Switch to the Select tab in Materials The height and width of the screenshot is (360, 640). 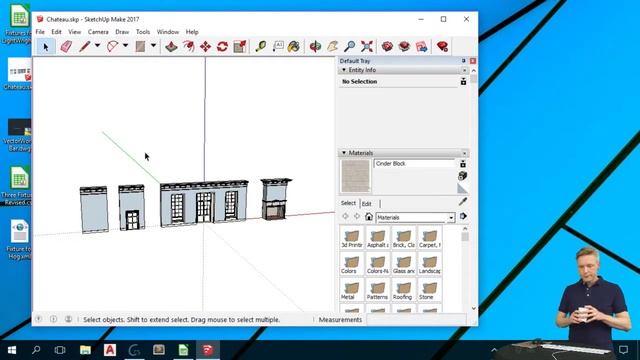(x=348, y=203)
